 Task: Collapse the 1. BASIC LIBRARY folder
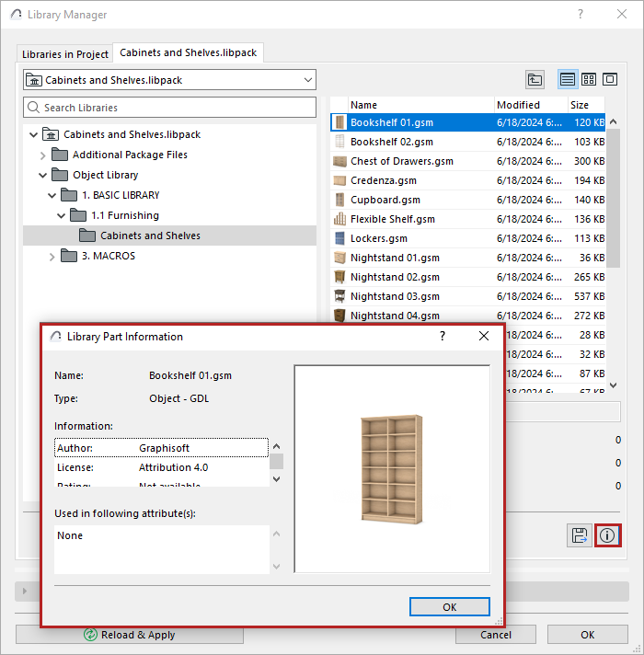[52, 195]
